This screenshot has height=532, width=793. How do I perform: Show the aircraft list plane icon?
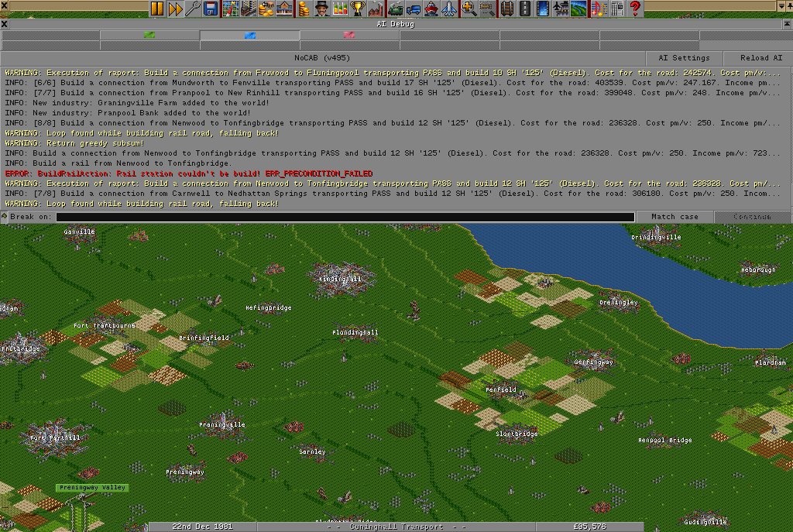pos(448,9)
